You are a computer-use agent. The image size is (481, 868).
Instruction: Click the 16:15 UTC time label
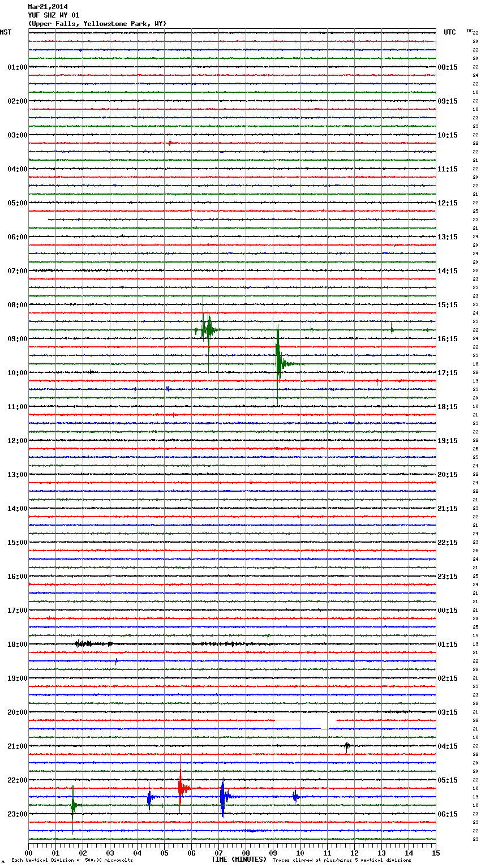click(448, 339)
